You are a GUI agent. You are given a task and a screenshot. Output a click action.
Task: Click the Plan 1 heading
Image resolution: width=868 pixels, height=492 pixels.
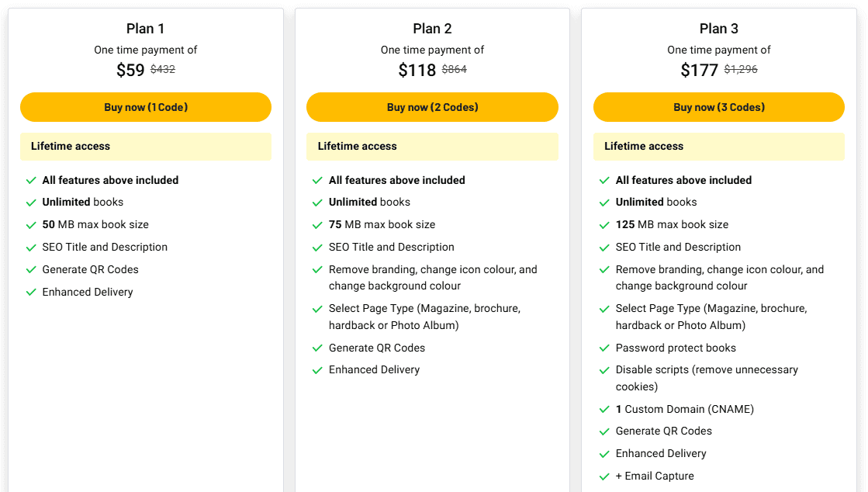coord(146,29)
